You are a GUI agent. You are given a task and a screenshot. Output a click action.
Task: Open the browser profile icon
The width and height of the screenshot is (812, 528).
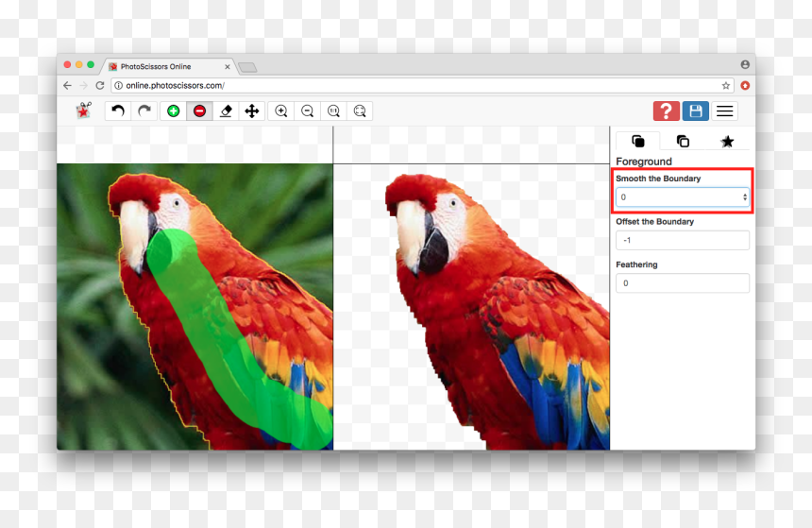click(745, 64)
